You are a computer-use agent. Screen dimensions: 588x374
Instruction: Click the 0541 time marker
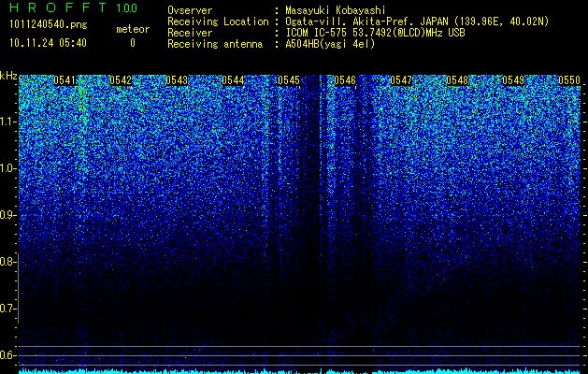(65, 80)
